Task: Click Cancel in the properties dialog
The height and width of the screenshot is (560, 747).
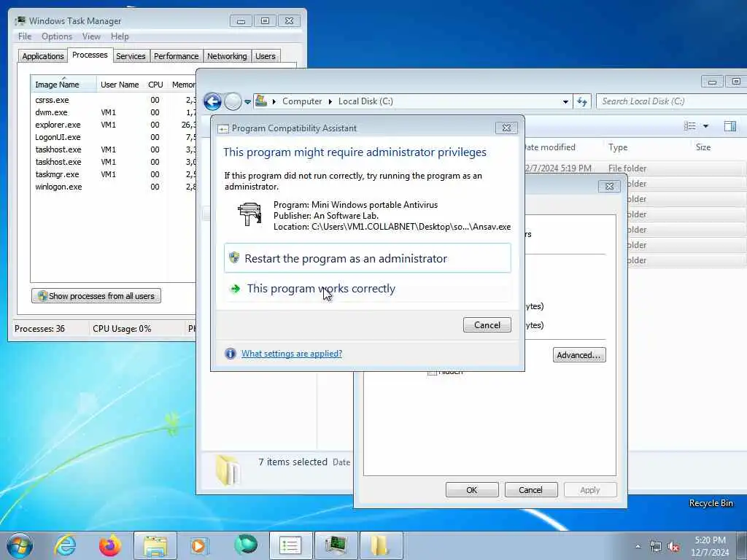Action: click(x=531, y=490)
